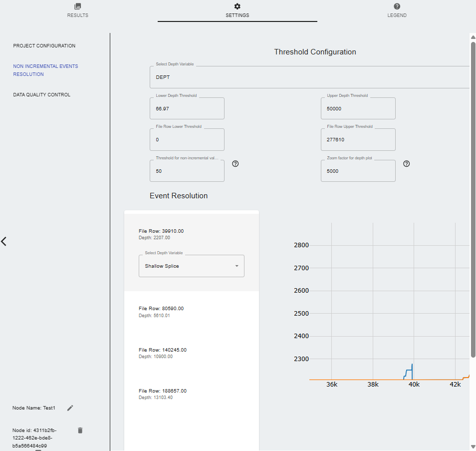Delete node using trash icon
This screenshot has width=476, height=451.
80,430
